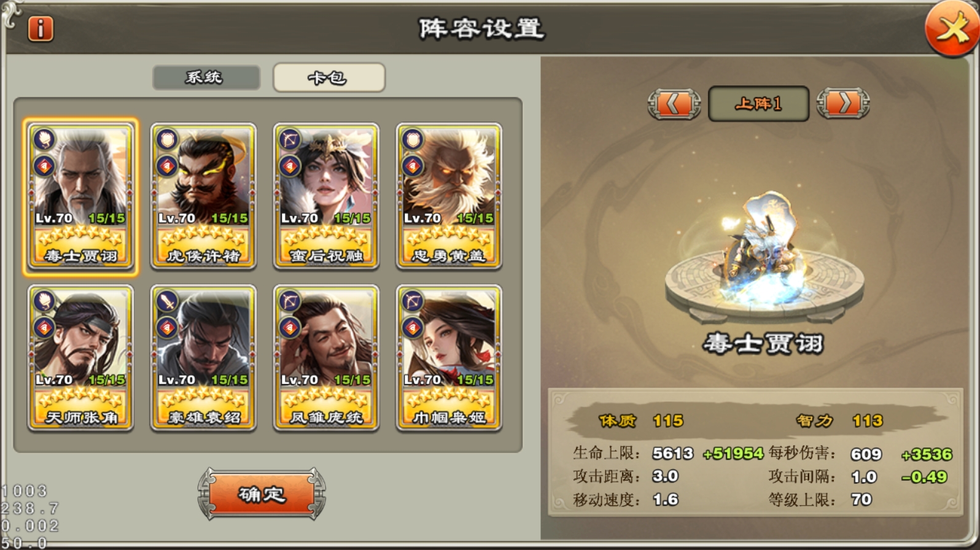The height and width of the screenshot is (550, 980).
Task: Select the 巾帼枭姬 hero card
Action: click(449, 358)
